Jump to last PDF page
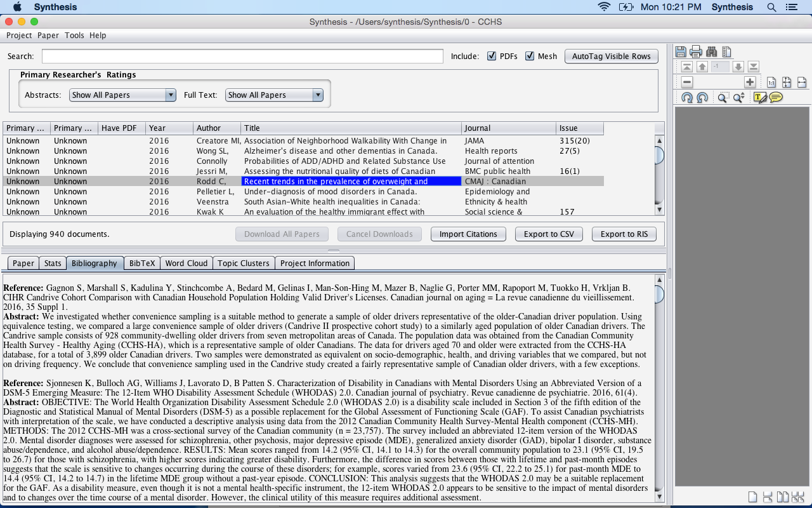812x508 pixels. (x=753, y=67)
